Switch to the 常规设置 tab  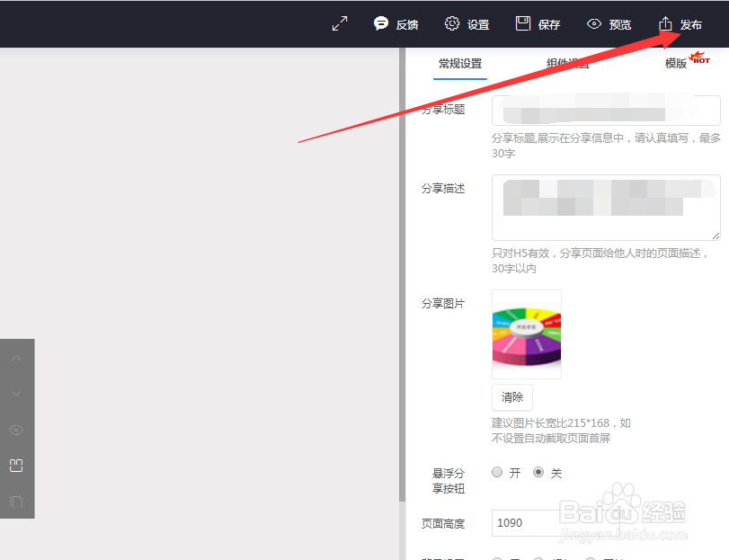pos(459,65)
